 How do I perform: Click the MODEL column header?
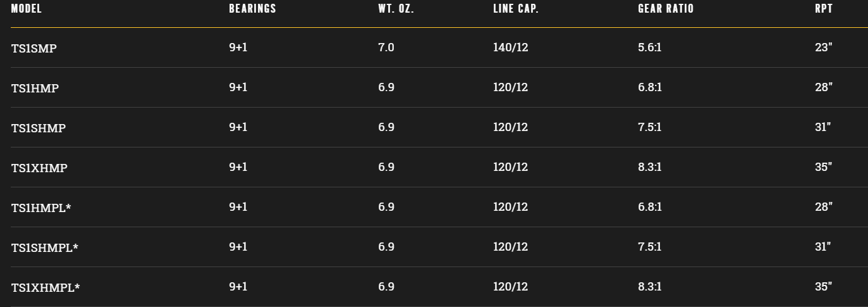[x=26, y=9]
